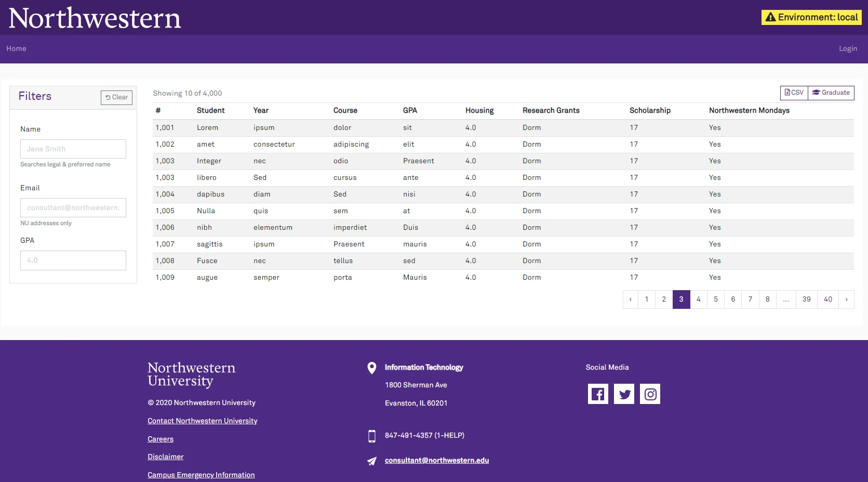Image resolution: width=868 pixels, height=482 pixels.
Task: Click the consultant@northwestern.edu email link
Action: pyautogui.click(x=436, y=460)
